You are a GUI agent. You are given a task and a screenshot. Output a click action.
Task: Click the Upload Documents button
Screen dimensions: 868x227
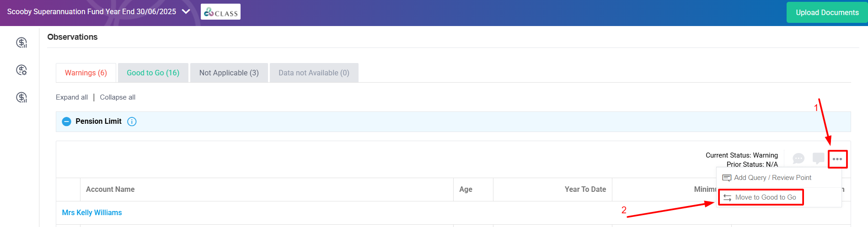tap(827, 12)
